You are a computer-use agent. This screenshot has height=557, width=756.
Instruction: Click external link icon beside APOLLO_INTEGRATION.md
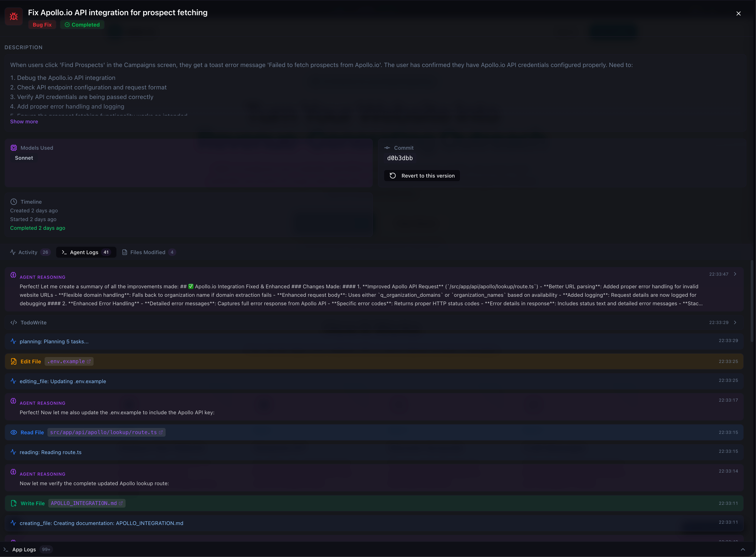click(121, 503)
